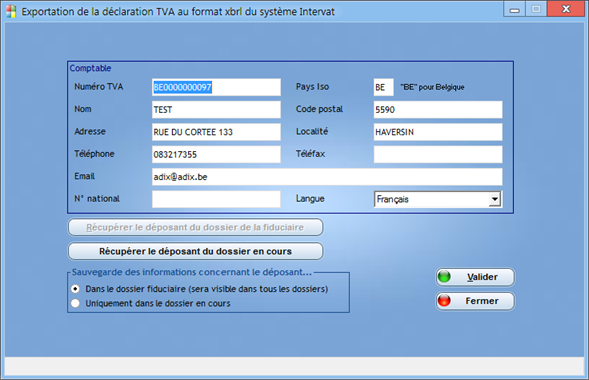Focus the Nom field containing TEST
This screenshot has width=589, height=380.
pos(216,110)
